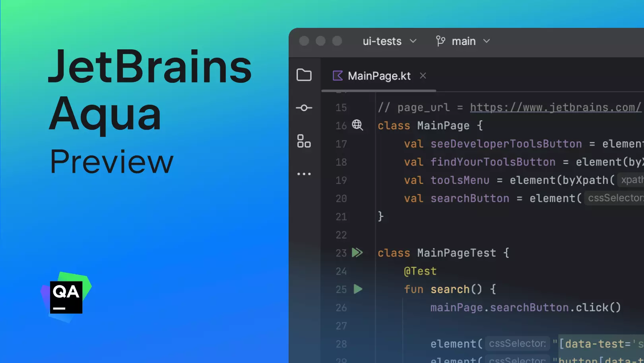
Task: Run MainPageTest class via double-arrow gutter icon
Action: pyautogui.click(x=357, y=252)
